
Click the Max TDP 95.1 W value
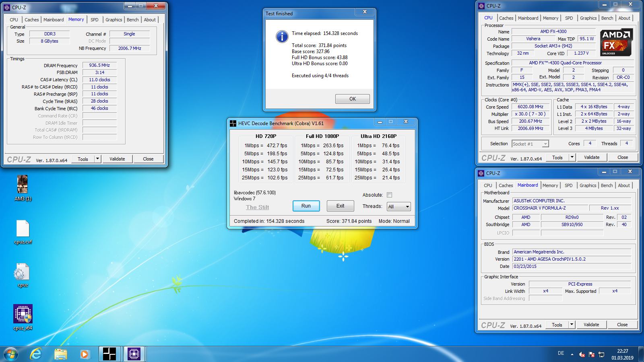(586, 39)
